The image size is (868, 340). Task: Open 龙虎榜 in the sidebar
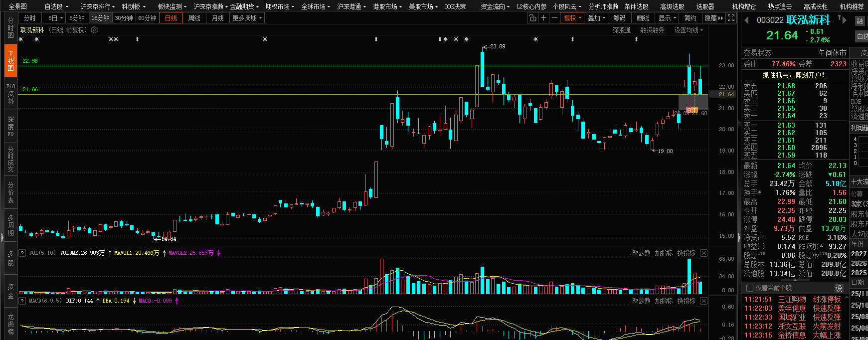point(10,324)
